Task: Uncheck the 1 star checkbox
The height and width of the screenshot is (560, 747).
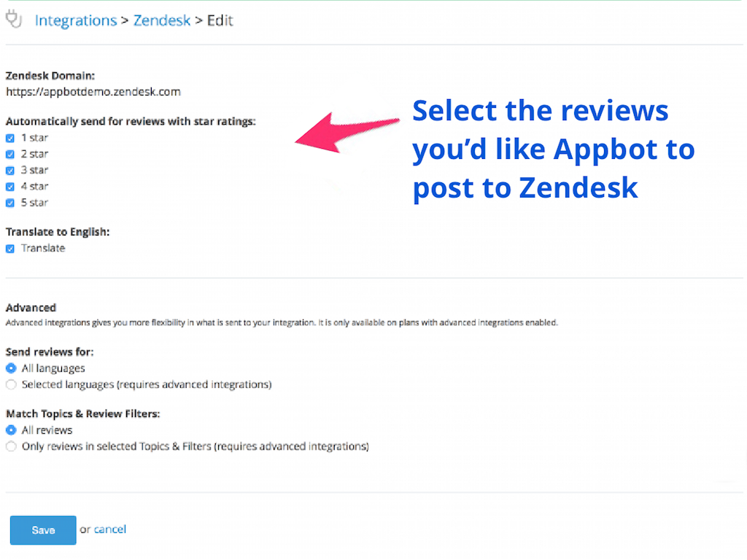Action: 10,138
